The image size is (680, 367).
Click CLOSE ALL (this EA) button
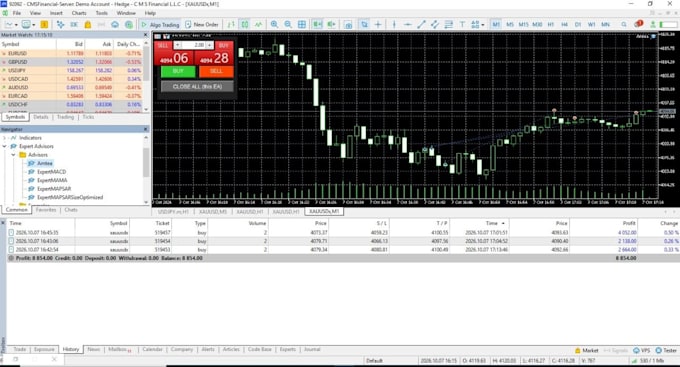click(197, 87)
